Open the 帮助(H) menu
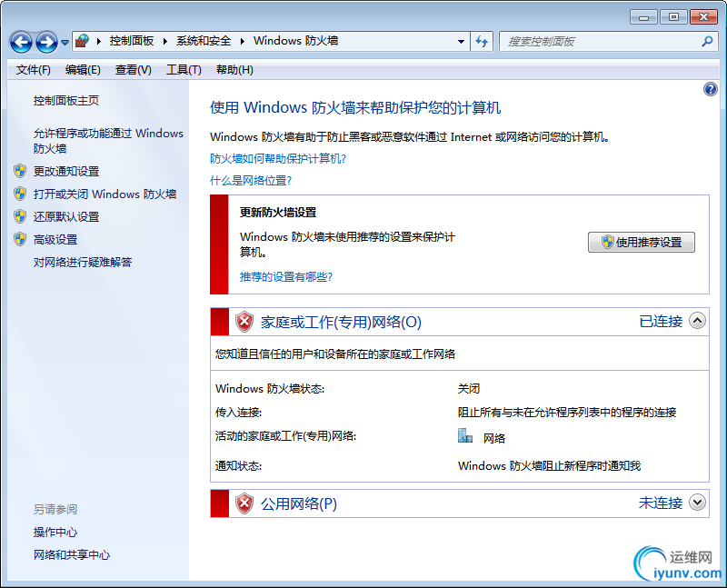 pos(234,70)
